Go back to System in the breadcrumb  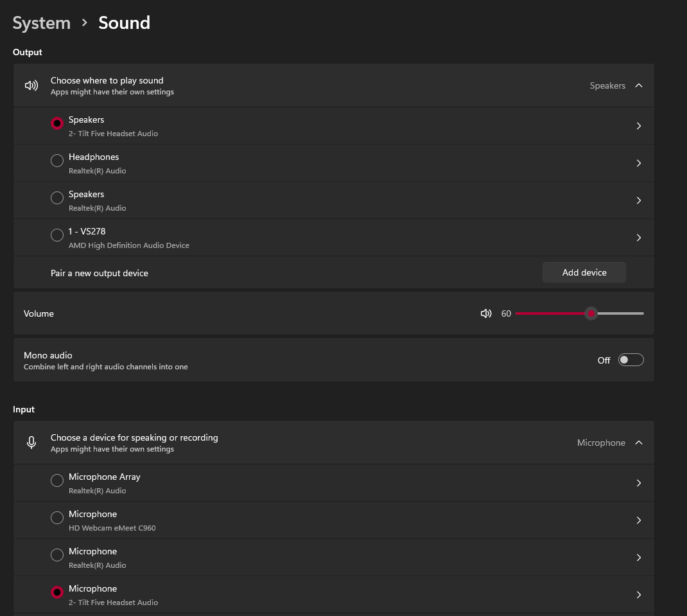[x=42, y=23]
